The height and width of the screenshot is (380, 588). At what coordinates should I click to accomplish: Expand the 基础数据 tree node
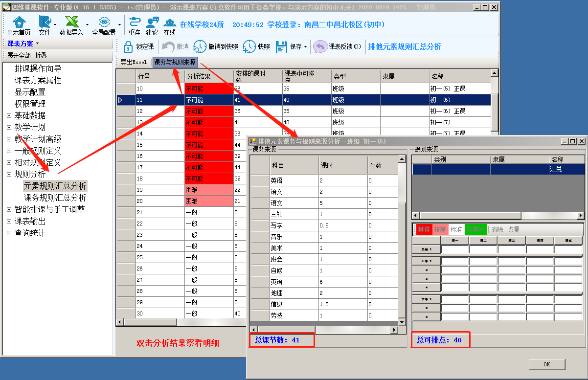pyautogui.click(x=9, y=116)
